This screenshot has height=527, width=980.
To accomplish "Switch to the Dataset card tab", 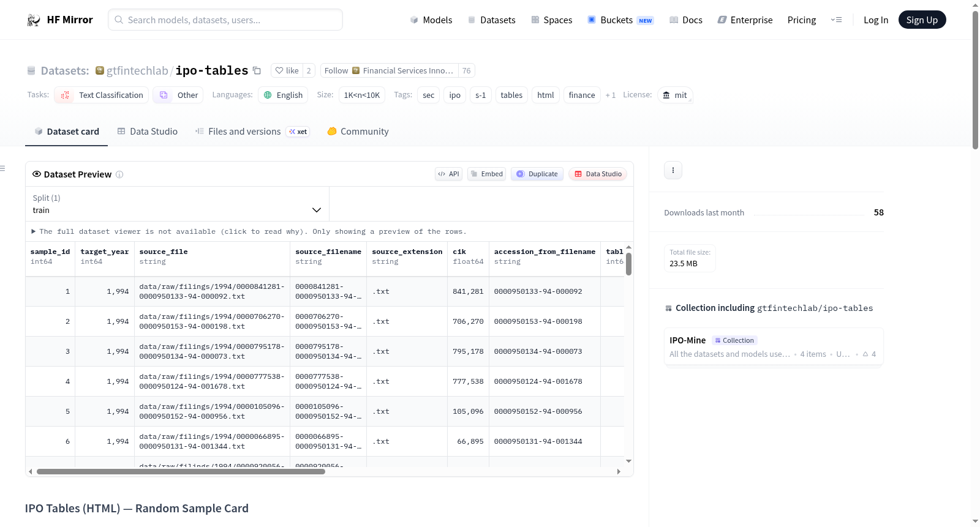I will (x=67, y=132).
